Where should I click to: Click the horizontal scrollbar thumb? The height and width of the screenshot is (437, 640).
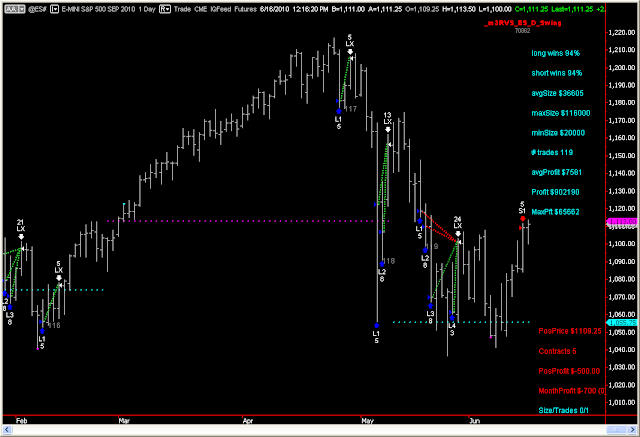[x=616, y=429]
